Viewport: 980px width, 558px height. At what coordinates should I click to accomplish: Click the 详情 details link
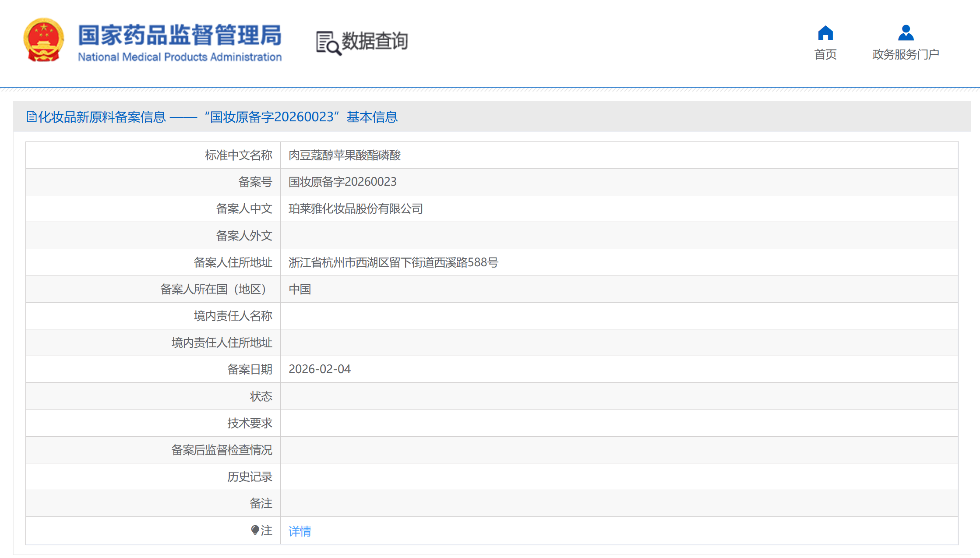click(x=300, y=531)
